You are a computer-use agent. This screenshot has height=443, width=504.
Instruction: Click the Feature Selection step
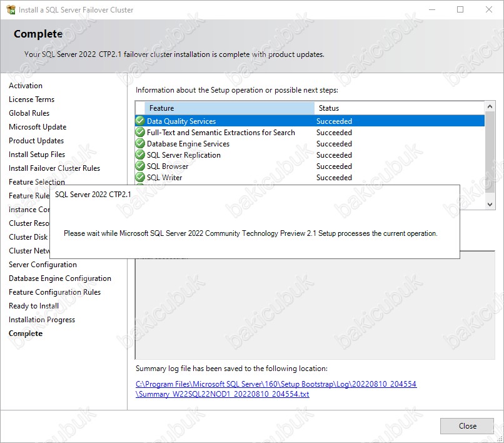pos(37,182)
